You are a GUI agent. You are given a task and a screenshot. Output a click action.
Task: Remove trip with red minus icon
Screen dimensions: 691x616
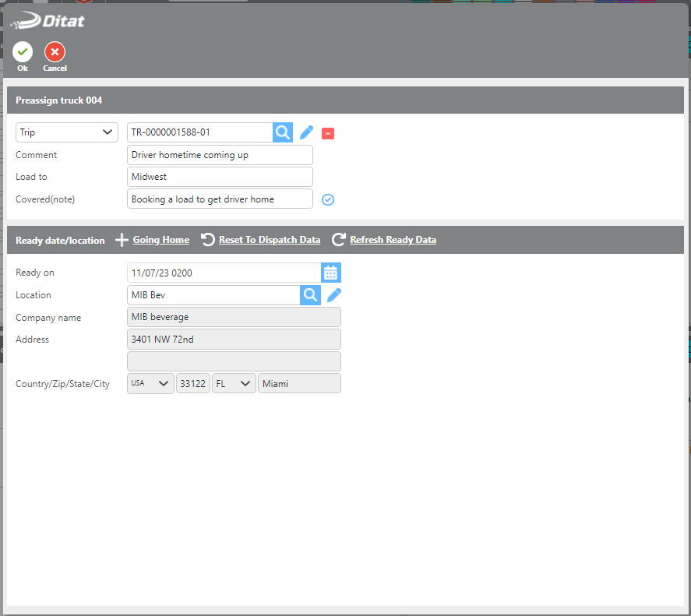[x=328, y=133]
